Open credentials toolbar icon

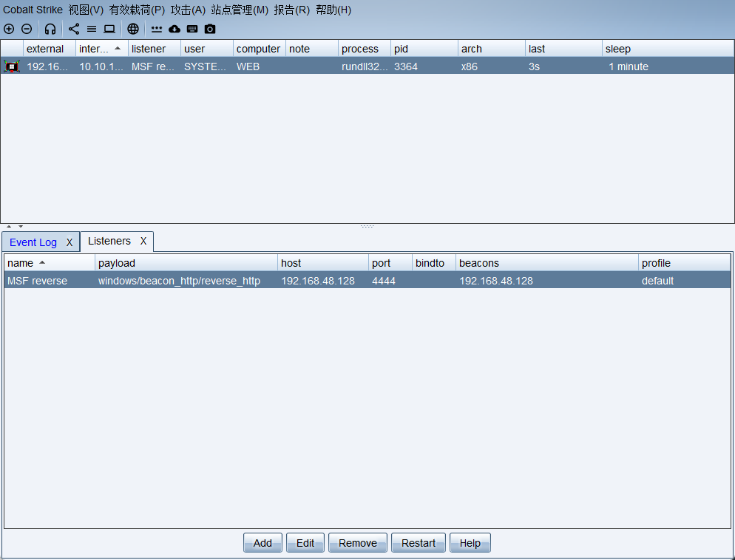(157, 29)
